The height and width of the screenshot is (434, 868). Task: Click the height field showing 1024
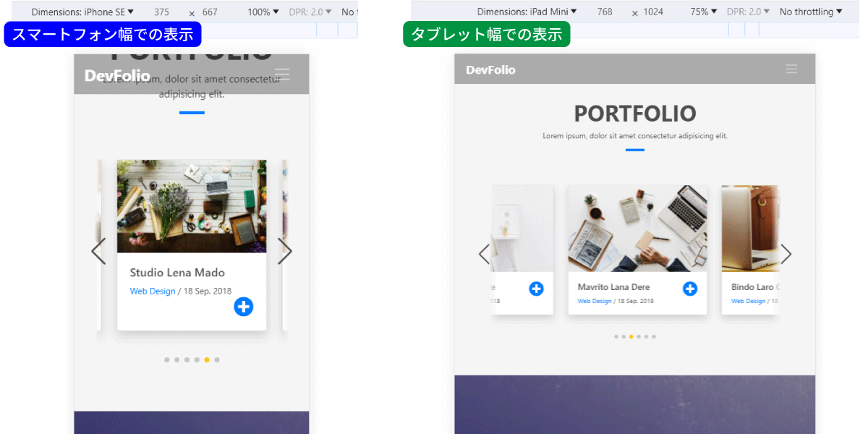pos(653,12)
